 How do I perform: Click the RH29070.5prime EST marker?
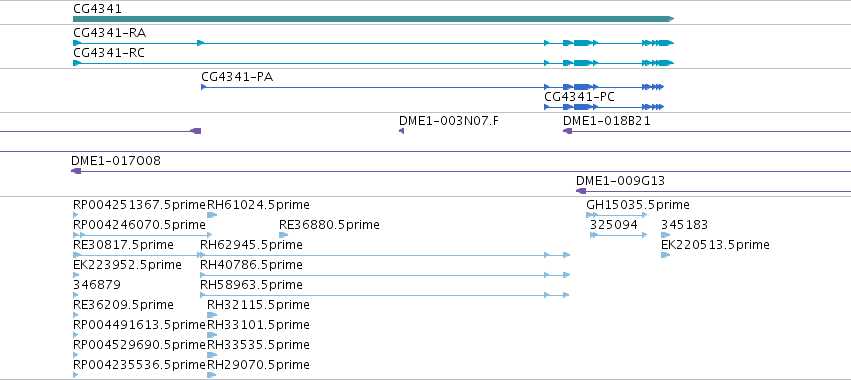212,375
